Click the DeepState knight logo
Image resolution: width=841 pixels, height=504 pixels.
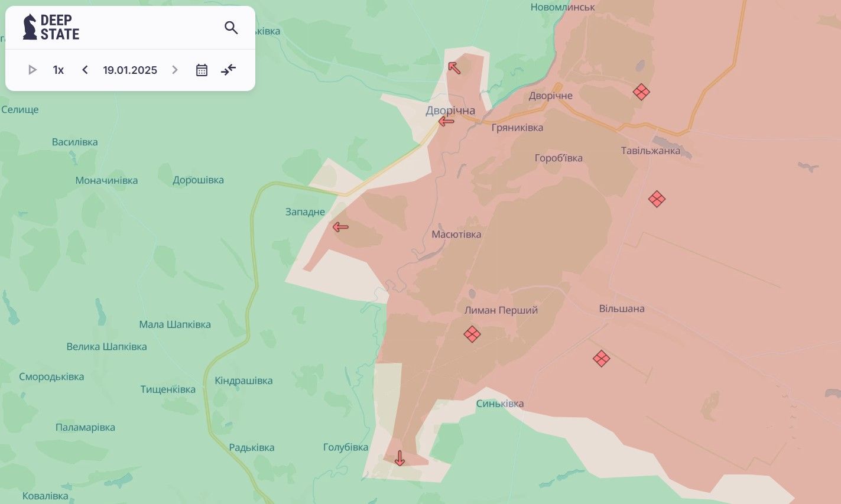tap(30, 27)
